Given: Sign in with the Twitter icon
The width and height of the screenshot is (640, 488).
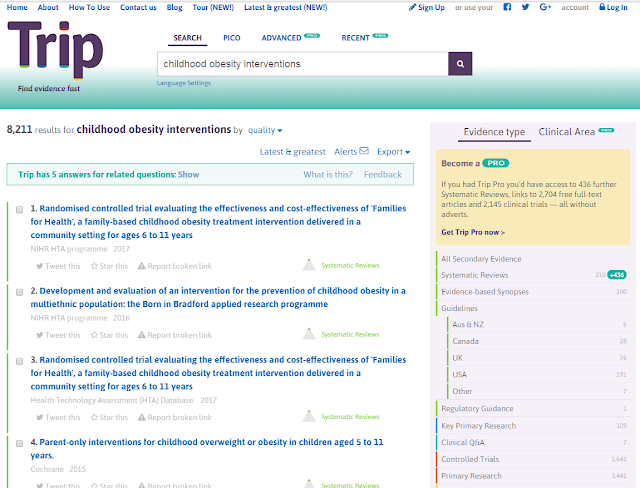Looking at the screenshot, I should 525,7.
